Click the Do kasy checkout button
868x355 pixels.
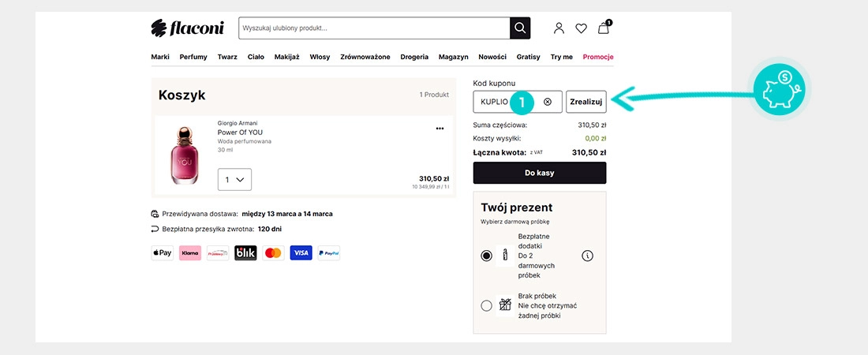[x=540, y=173]
